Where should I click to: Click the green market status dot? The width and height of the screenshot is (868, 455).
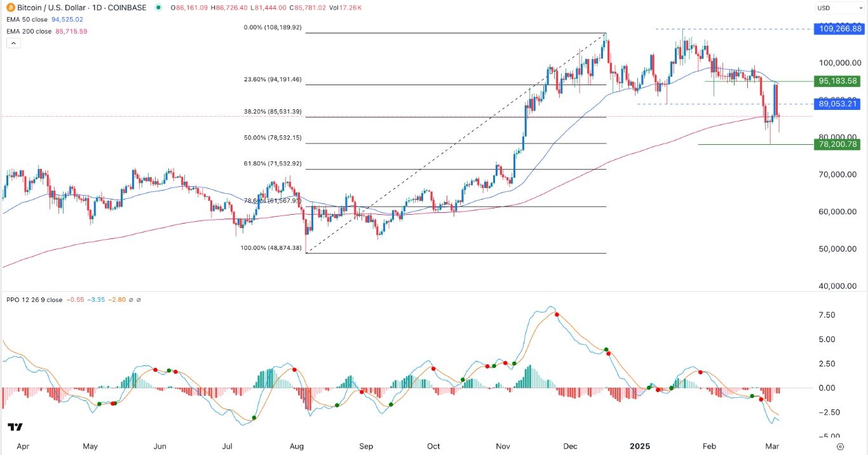point(157,8)
